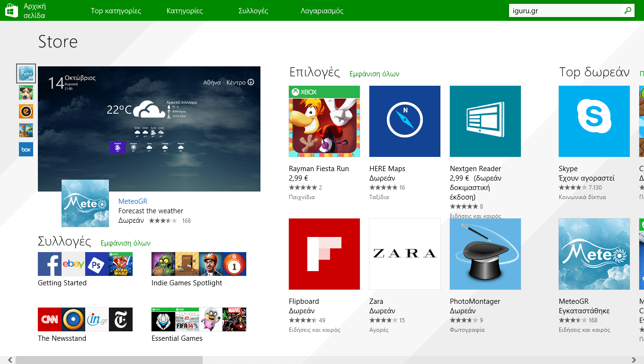Open the HERE Maps compass tile

pyautogui.click(x=404, y=121)
